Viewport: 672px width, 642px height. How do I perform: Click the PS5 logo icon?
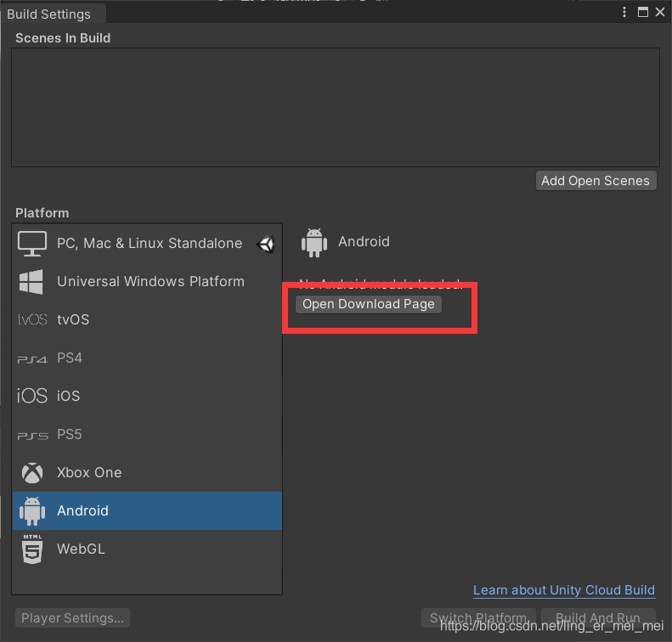point(32,436)
